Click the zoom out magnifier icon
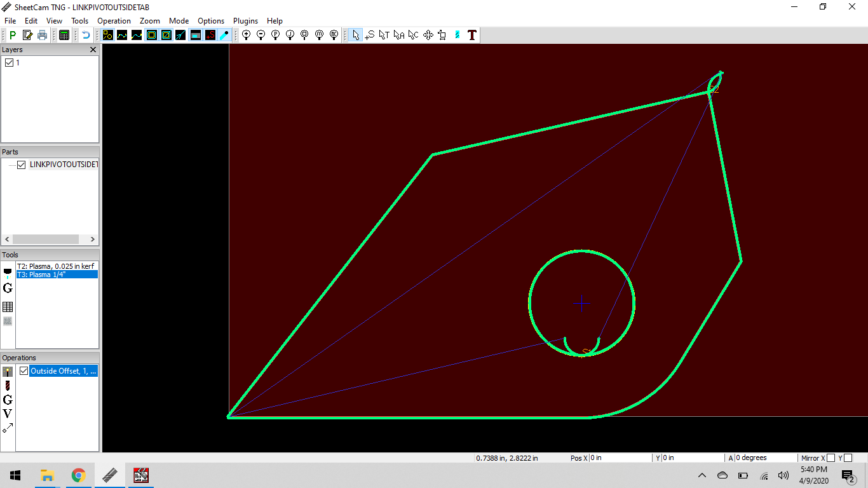Viewport: 868px width, 488px height. (x=261, y=35)
